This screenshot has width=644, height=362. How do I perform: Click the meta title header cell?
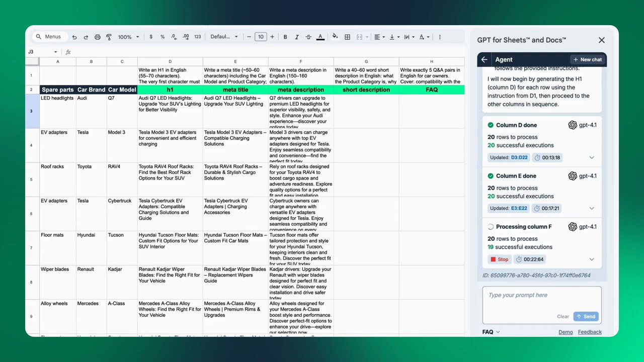(x=235, y=89)
